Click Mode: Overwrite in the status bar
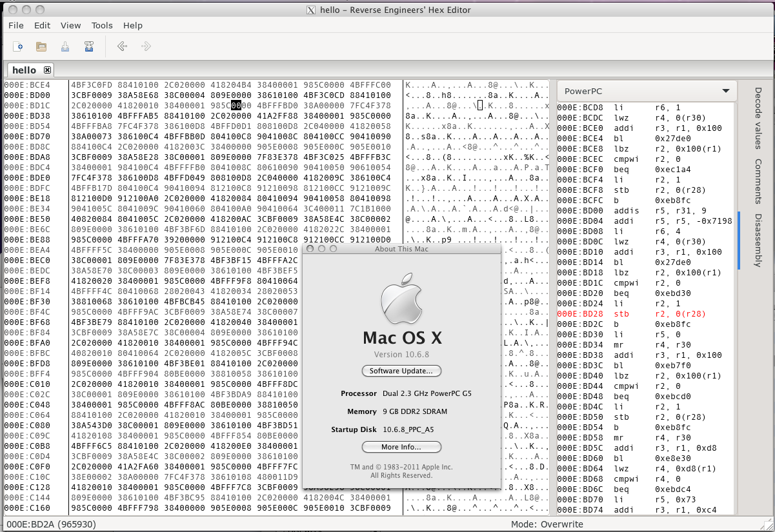The height and width of the screenshot is (532, 775). pyautogui.click(x=547, y=524)
